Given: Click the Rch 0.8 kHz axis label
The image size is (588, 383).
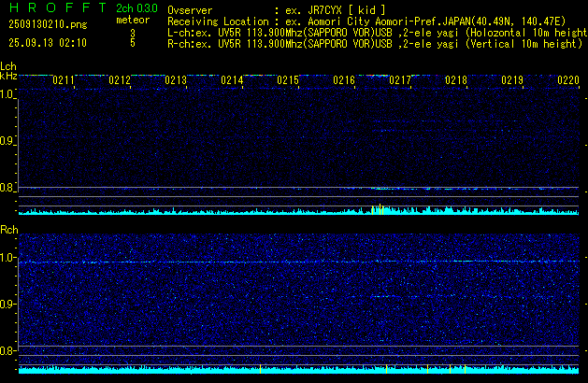Looking at the screenshot, I should pos(7,350).
